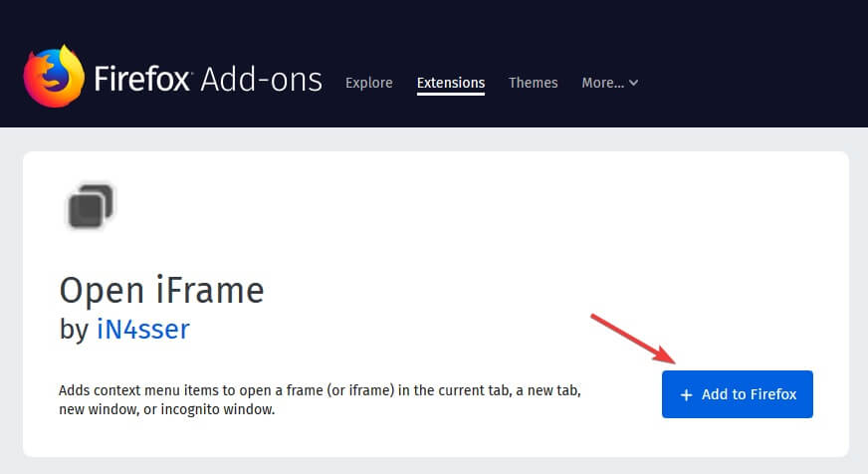This screenshot has height=474, width=868.
Task: Expand the More... dropdown menu
Action: [x=609, y=83]
